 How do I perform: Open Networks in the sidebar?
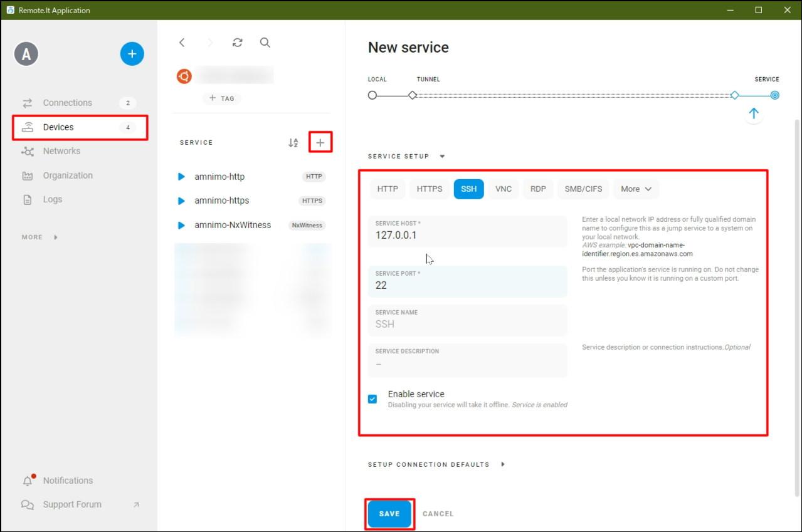(79, 151)
